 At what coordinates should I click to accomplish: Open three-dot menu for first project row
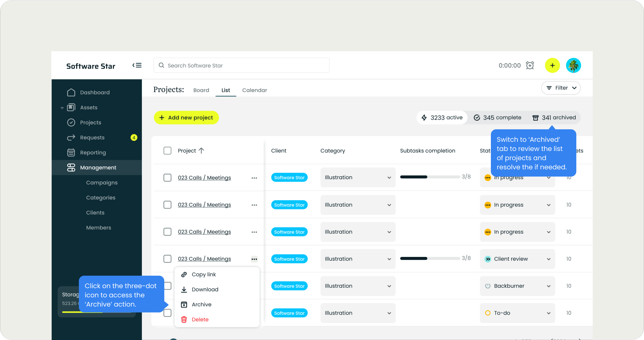click(x=254, y=178)
